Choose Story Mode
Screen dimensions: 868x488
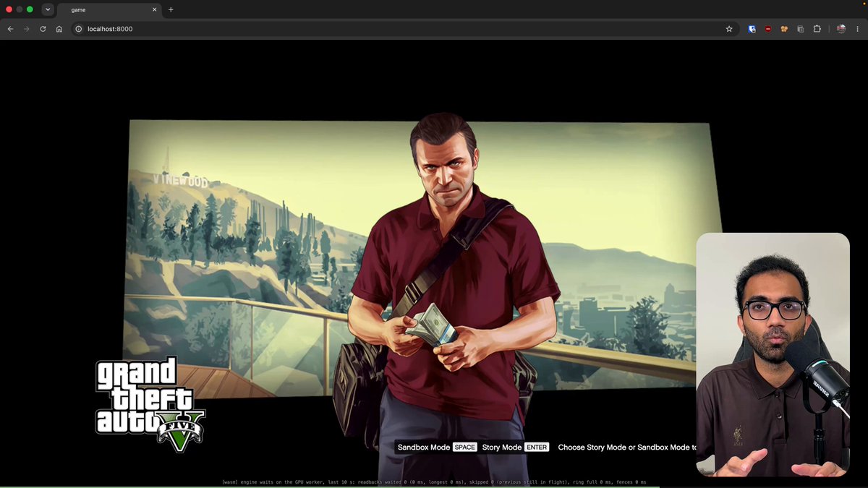pos(502,448)
